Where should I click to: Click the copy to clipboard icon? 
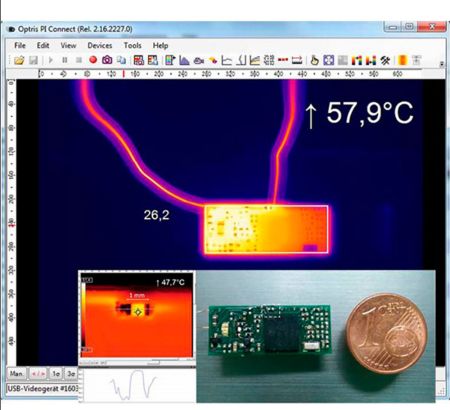[x=121, y=60]
